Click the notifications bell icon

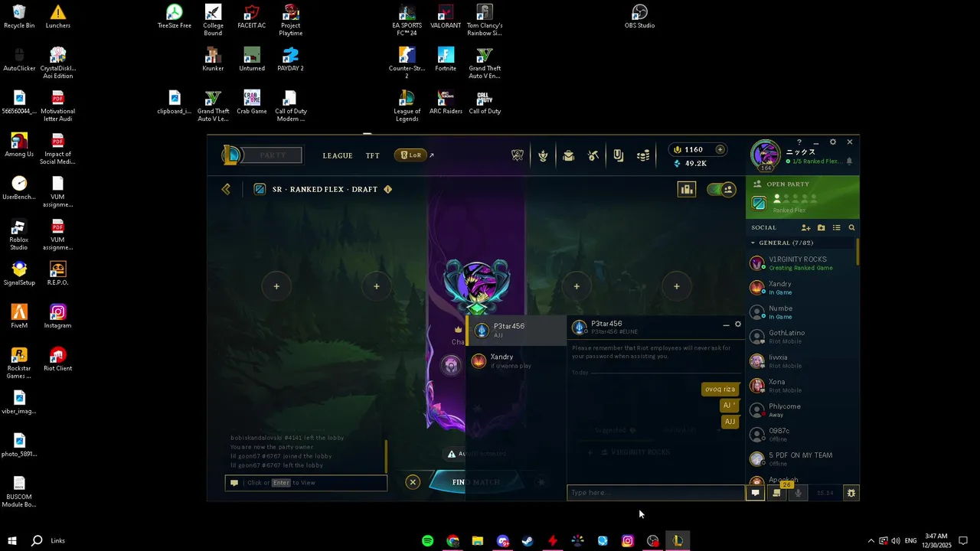849,161
